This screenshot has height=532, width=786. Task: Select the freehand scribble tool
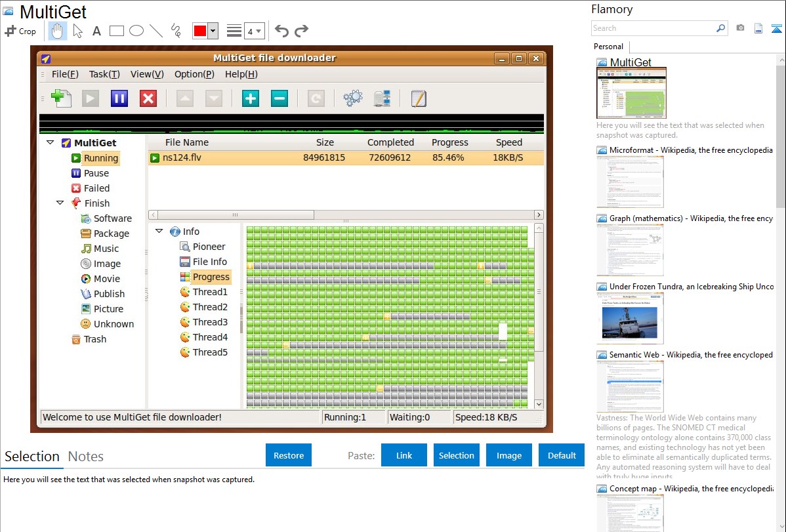pyautogui.click(x=176, y=31)
